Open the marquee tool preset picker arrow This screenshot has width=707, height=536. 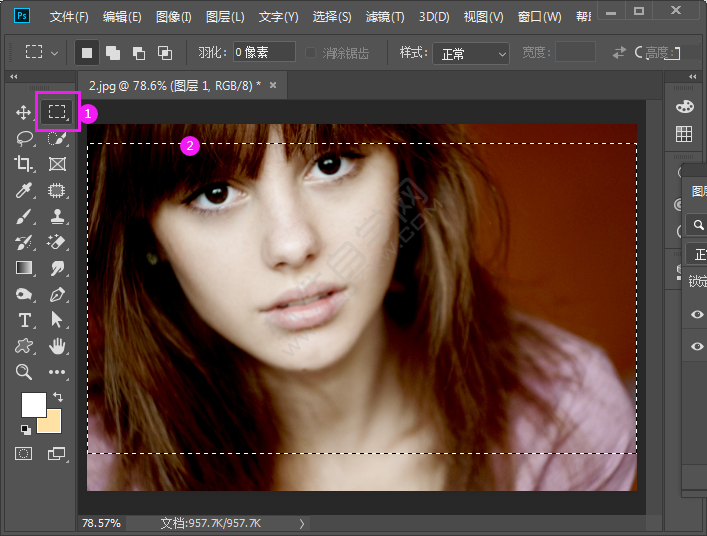coord(54,52)
